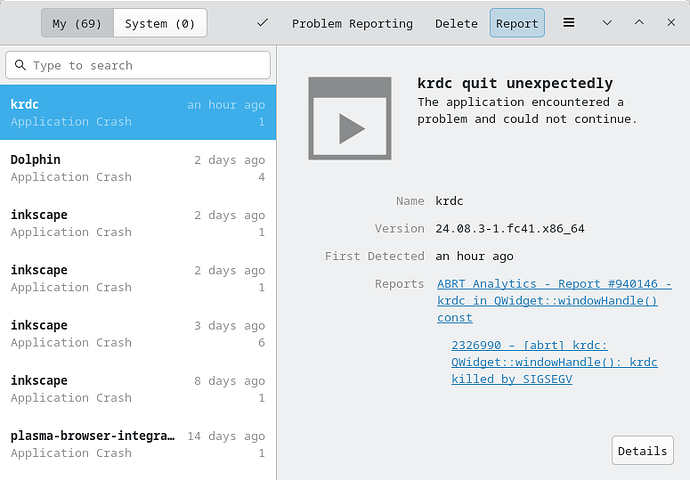The height and width of the screenshot is (480, 690).
Task: Open bug 2326990 krdc SIGSEGV link
Action: point(554,362)
